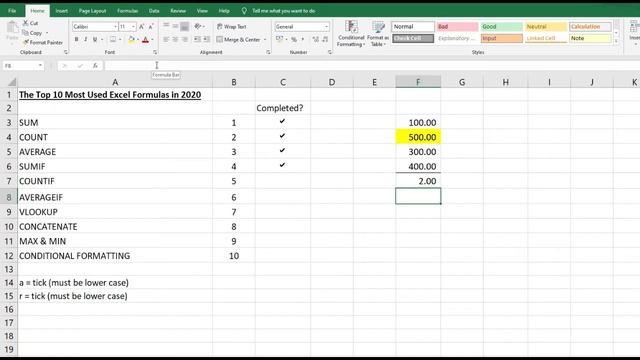Switch to the Review tab
Screen dimensions: 640x360
click(178, 11)
